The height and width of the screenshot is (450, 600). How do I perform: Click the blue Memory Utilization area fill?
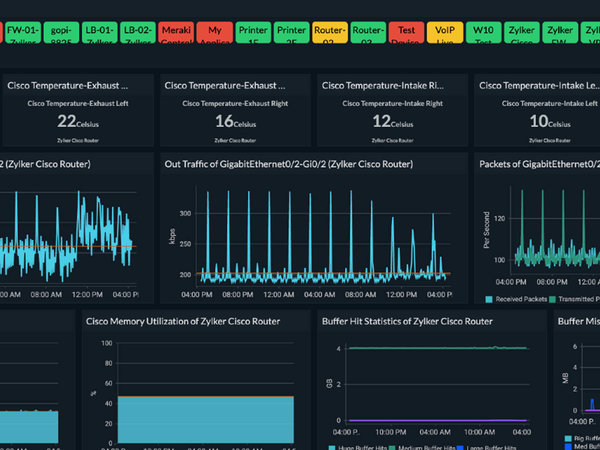point(206,420)
